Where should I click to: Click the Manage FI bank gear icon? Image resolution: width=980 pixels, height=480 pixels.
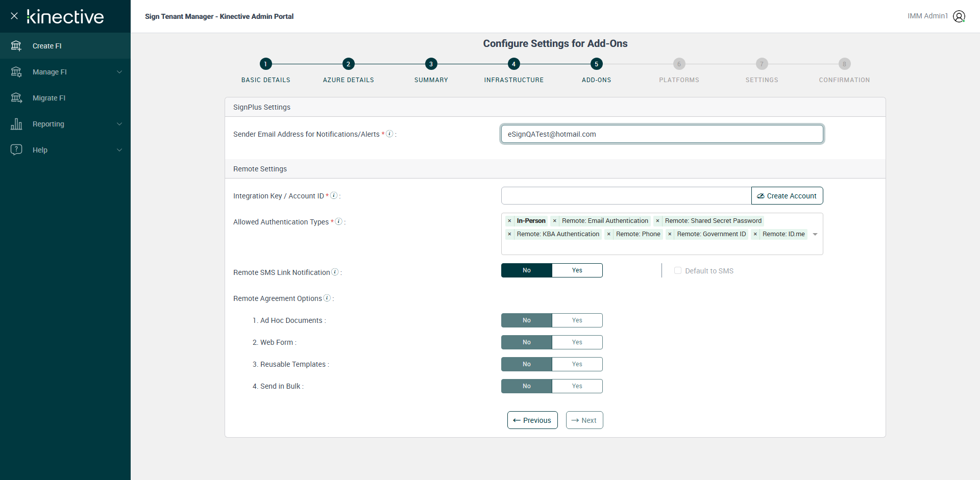pos(16,72)
